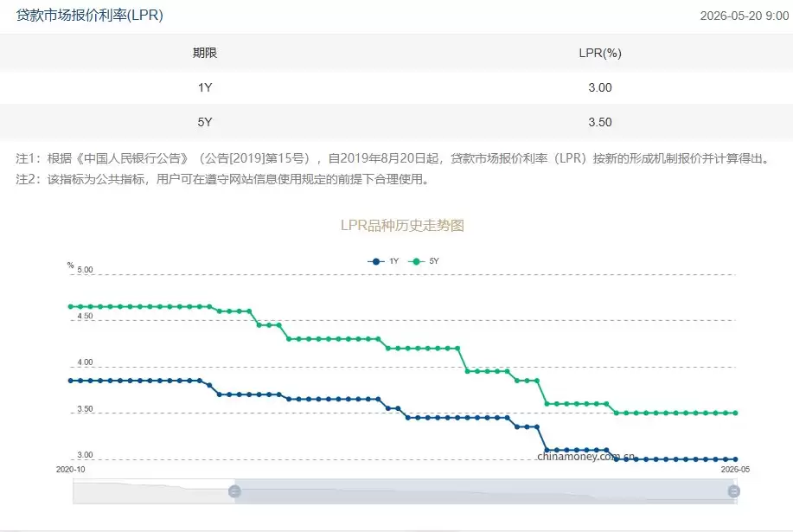Click the 贷款市场报价利率(LPR) title
Screen dimensions: 793x532
[x=90, y=16]
